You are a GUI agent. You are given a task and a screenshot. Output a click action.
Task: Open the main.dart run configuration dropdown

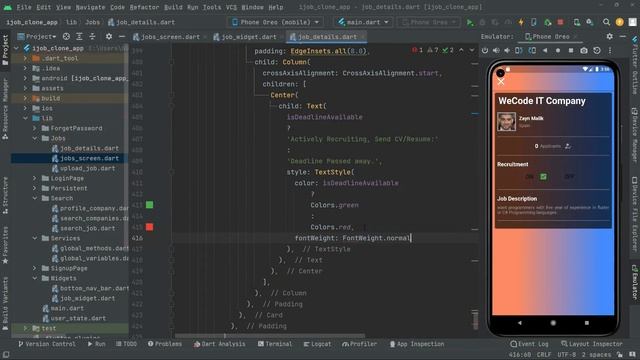(363, 22)
